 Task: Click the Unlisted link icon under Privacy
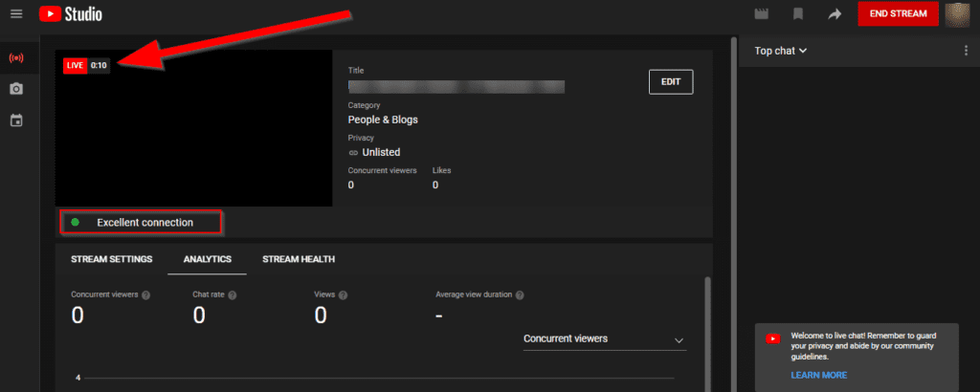353,152
